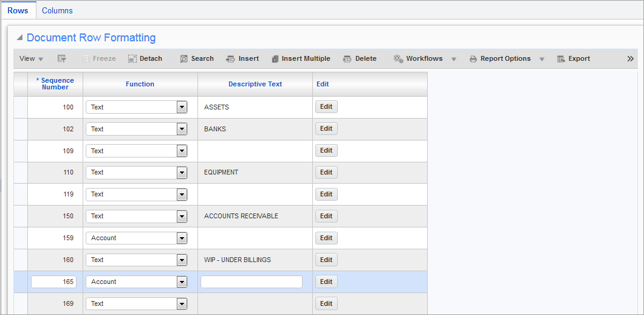Click Edit button for EQUIPMENT row
644x315 pixels.
point(326,172)
